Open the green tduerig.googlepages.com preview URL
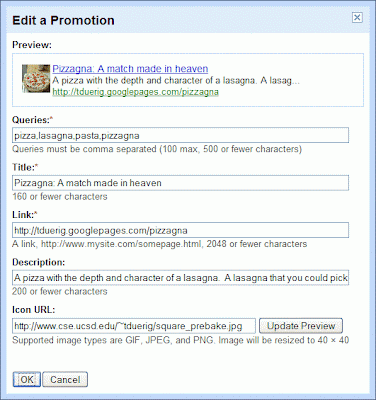The width and height of the screenshot is (376, 400). point(136,92)
